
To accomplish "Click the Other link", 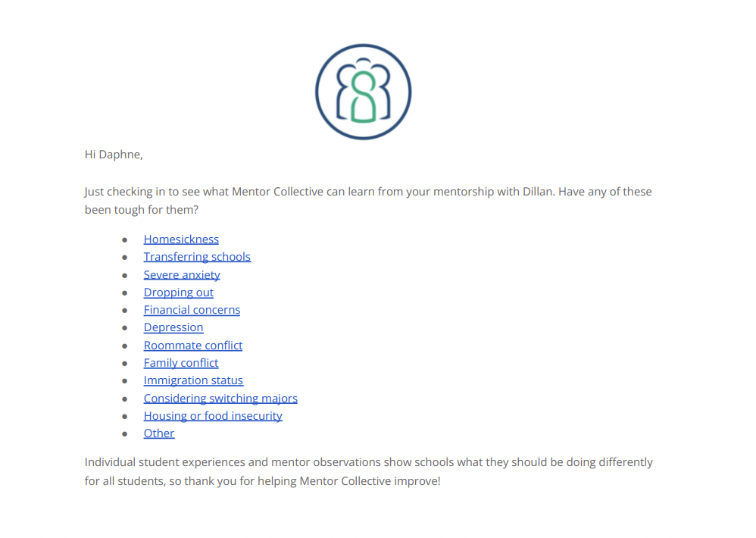I will tap(159, 433).
